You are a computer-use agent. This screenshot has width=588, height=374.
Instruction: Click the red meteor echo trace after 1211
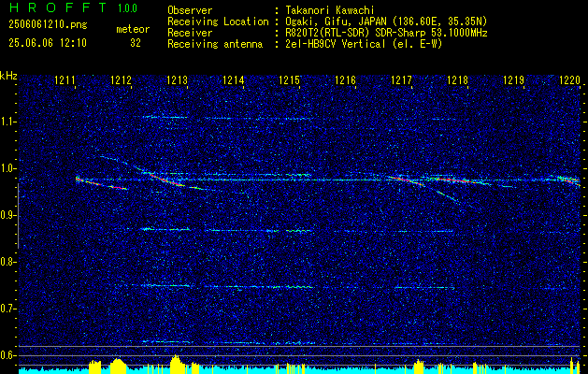(x=101, y=184)
